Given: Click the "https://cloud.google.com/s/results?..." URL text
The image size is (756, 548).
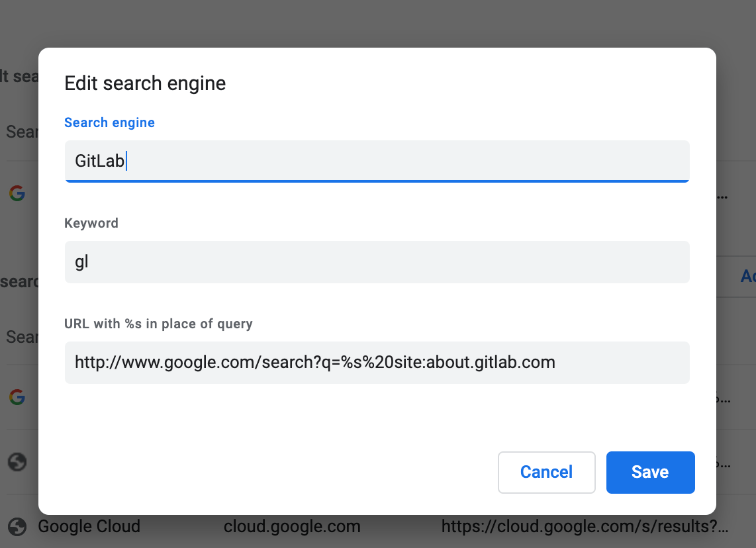Looking at the screenshot, I should click(x=585, y=526).
